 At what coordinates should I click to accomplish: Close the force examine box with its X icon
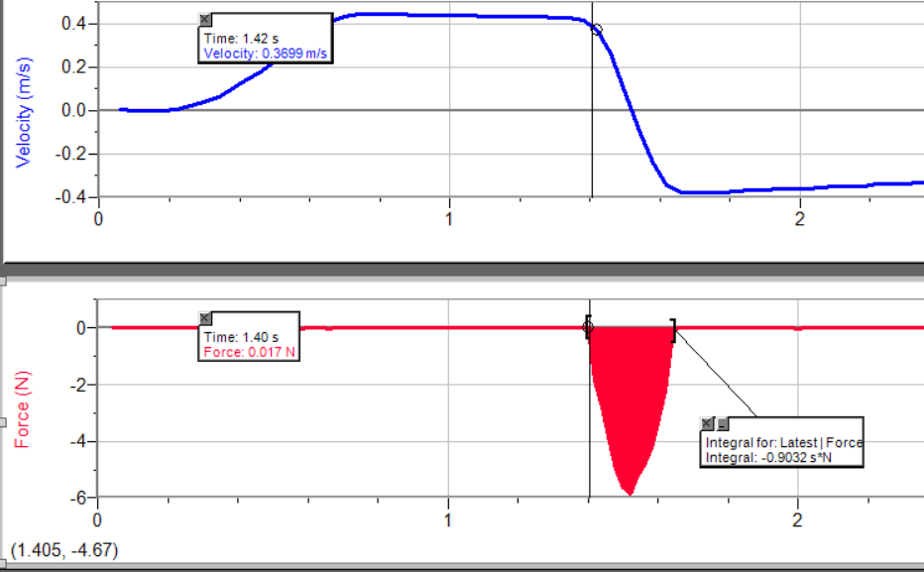point(206,317)
